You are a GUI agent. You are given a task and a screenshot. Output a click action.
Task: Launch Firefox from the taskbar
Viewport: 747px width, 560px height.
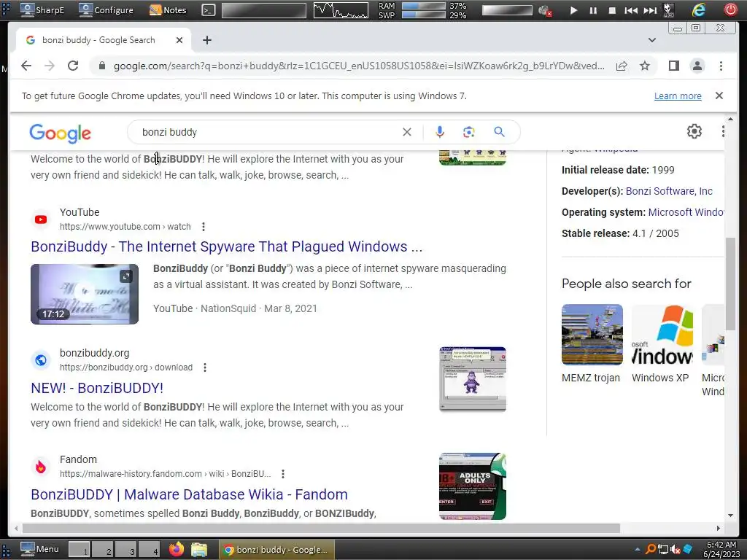coord(177,550)
